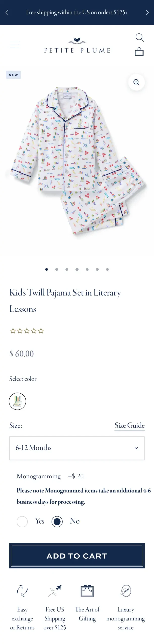This screenshot has width=154, height=644.
Task: Click the Easy exchange or Returns icon
Action: point(22,591)
